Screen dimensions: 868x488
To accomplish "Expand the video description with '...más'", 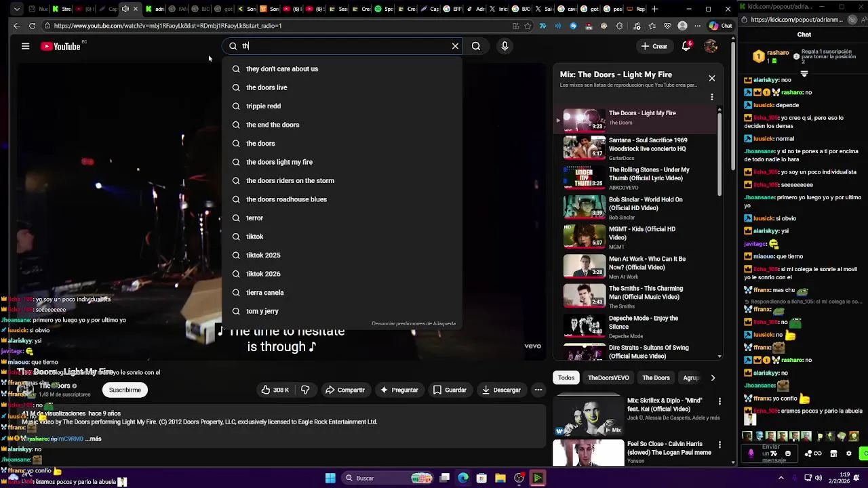I will pyautogui.click(x=93, y=439).
